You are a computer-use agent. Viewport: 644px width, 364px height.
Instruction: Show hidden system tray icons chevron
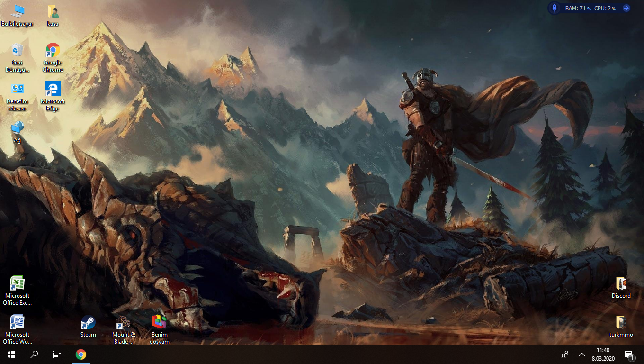point(582,355)
